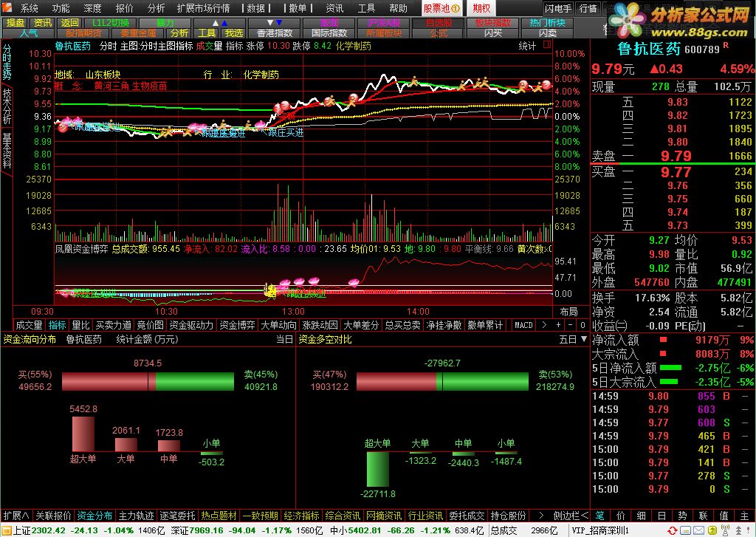The width and height of the screenshot is (756, 537).
Task: Click the red refresh icon in status bar
Action: pos(673,530)
